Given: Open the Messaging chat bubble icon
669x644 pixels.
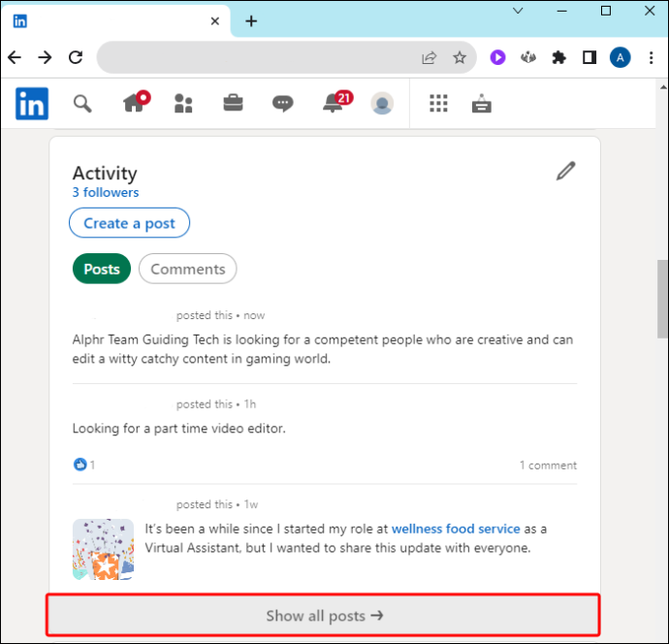Looking at the screenshot, I should (283, 104).
